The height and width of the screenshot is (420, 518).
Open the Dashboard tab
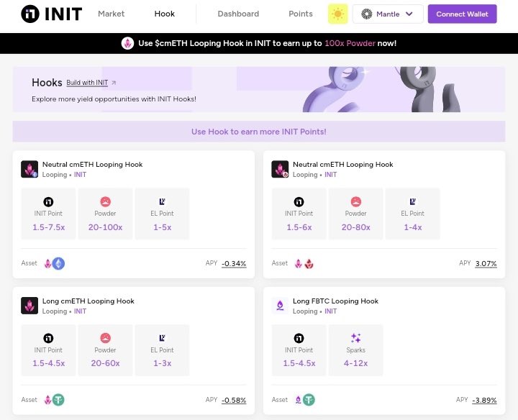[238, 14]
